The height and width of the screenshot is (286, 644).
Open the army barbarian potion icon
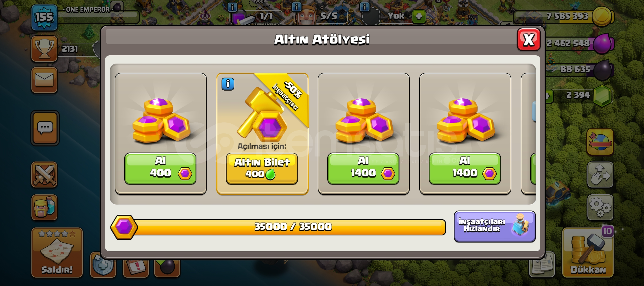pos(44,207)
